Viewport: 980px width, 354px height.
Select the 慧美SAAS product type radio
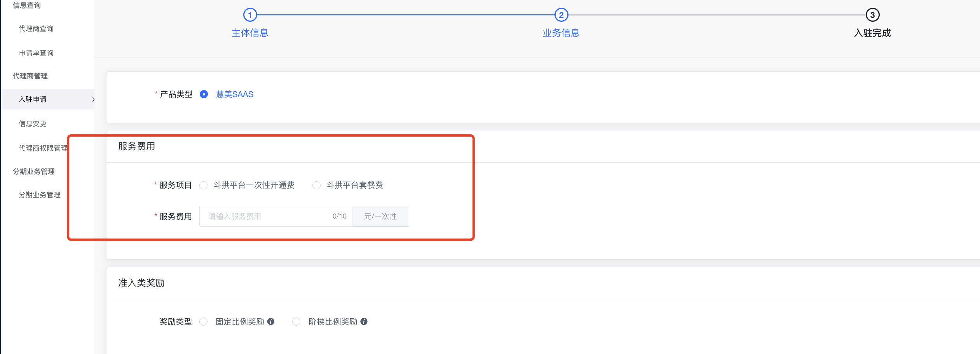(204, 94)
